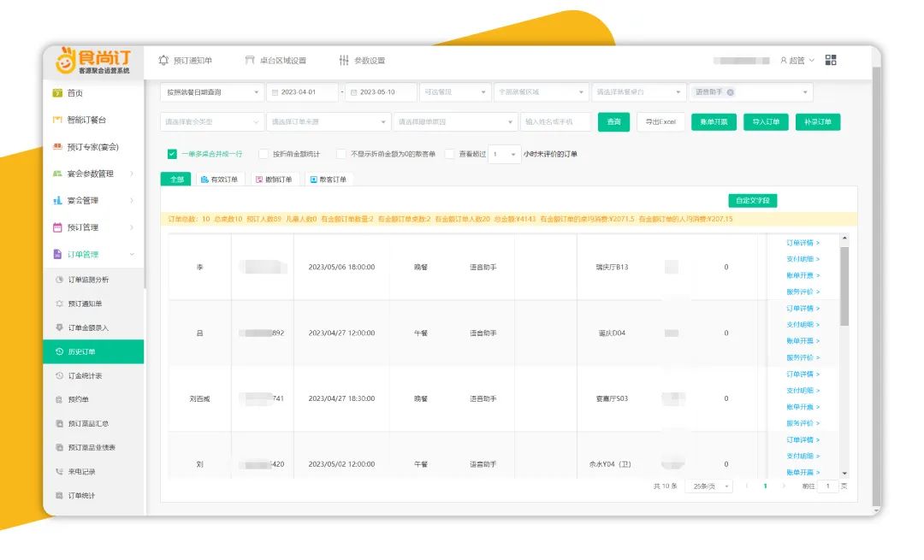924x560 pixels.
Task: Click the 导出Excel button
Action: click(x=660, y=122)
